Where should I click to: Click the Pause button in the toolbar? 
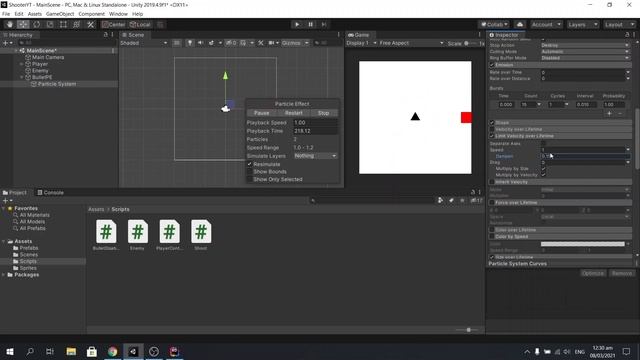310,24
